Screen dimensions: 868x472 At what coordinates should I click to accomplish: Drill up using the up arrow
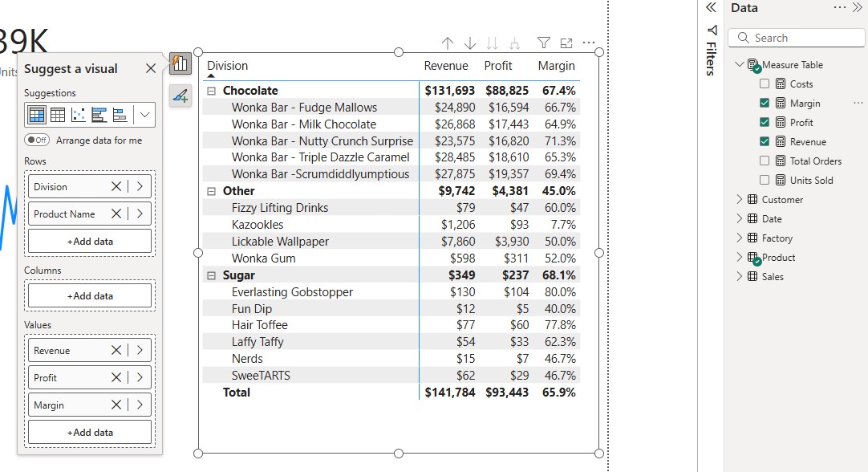[x=448, y=43]
